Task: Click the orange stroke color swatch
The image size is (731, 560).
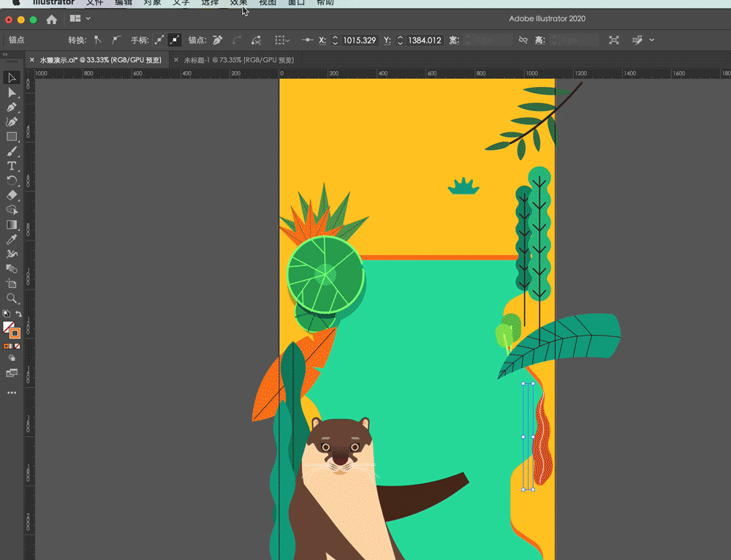Action: tap(15, 333)
